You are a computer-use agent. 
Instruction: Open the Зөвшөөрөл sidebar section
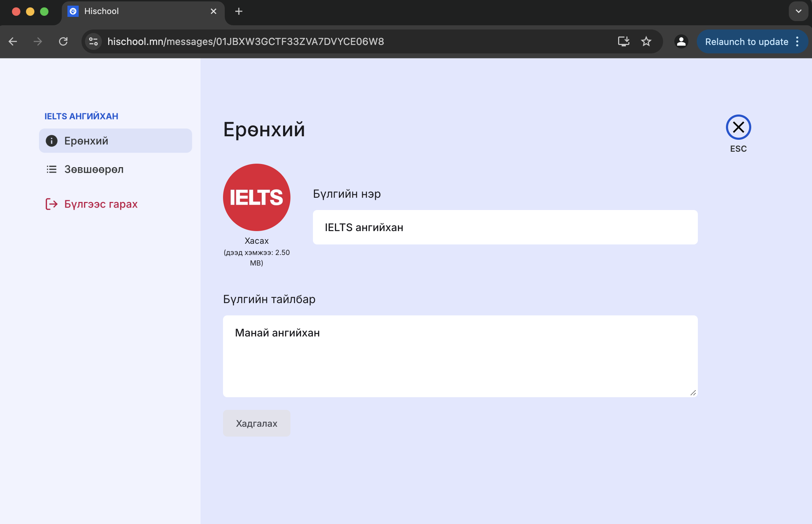click(94, 169)
